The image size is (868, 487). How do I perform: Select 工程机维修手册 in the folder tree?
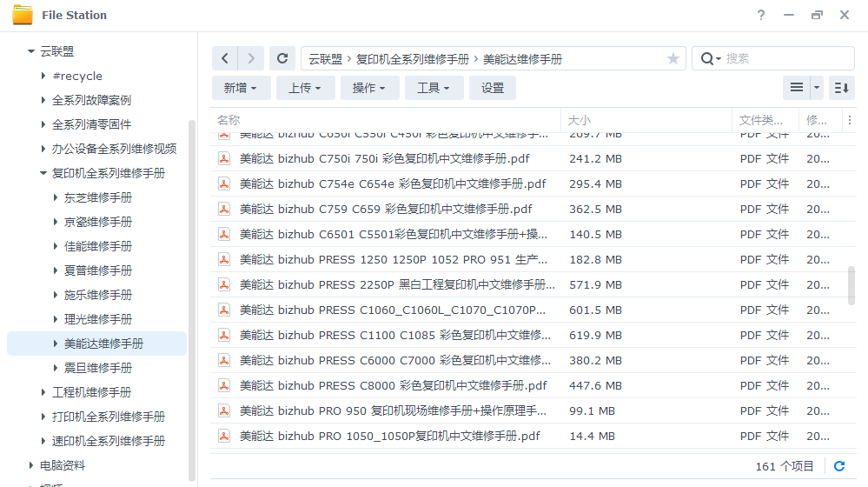[x=91, y=392]
